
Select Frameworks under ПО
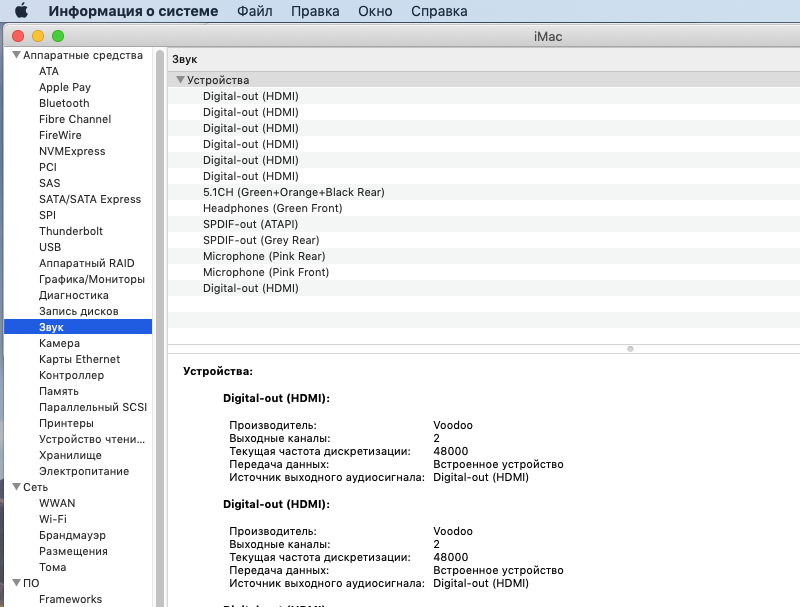[70, 599]
